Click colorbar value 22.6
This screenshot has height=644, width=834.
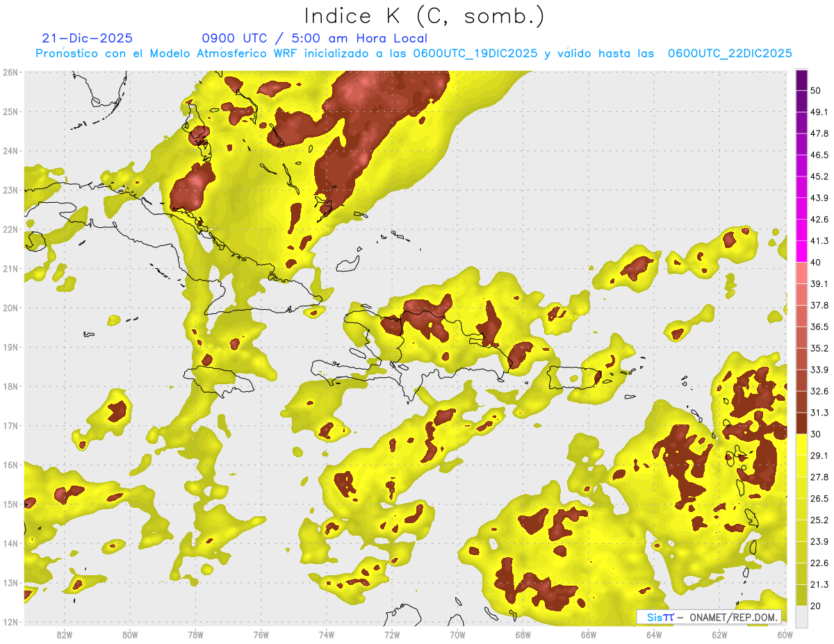tap(819, 563)
